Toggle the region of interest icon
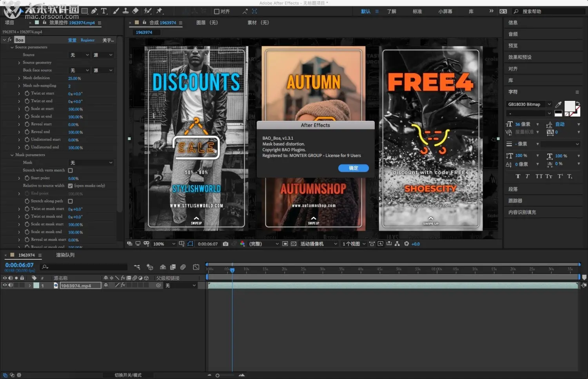The image size is (588, 379). (285, 244)
